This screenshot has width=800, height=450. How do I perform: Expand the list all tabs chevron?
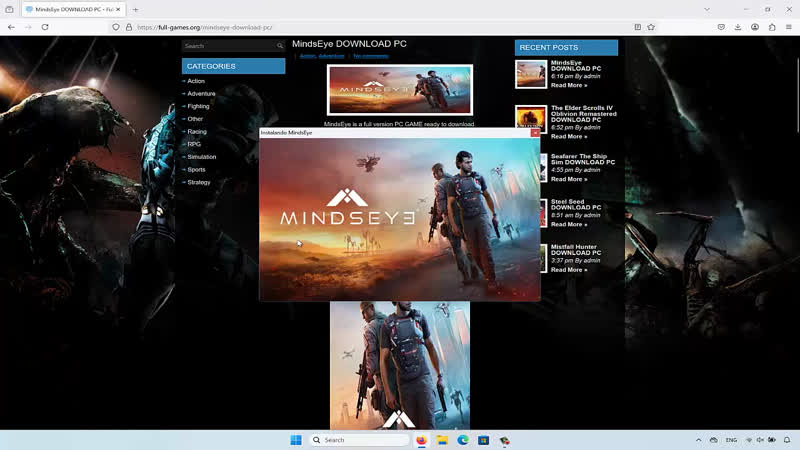[707, 9]
